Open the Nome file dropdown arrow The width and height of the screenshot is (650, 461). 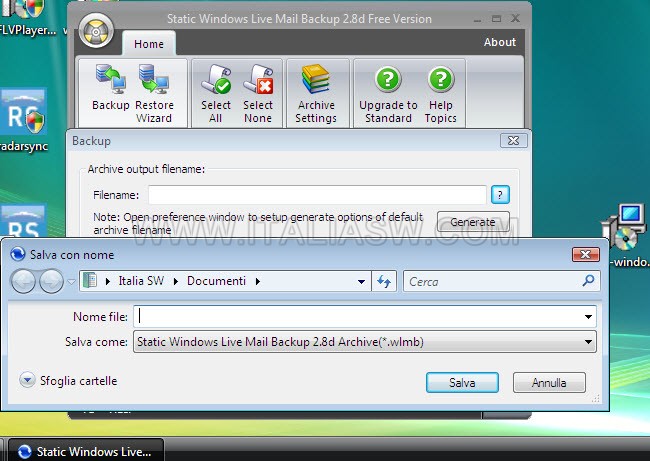(x=588, y=317)
